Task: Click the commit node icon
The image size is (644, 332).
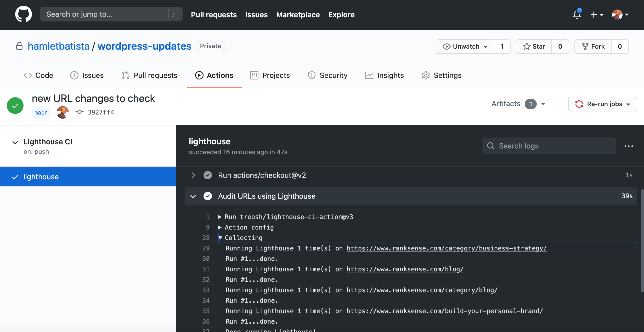Action: [79, 112]
